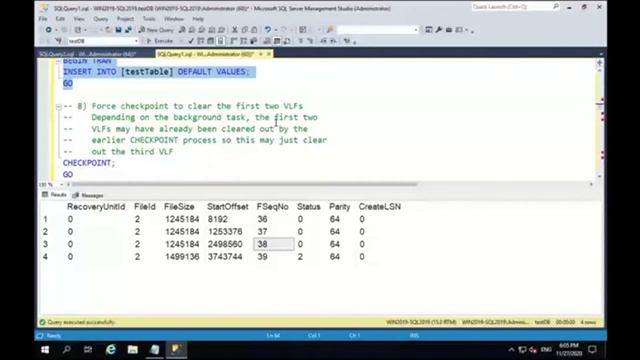
Task: Open the Edit menu
Action: [60, 19]
